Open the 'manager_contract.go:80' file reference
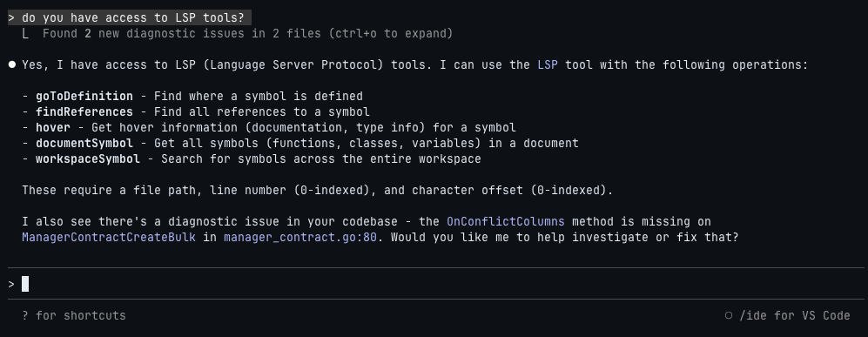This screenshot has height=337, width=868. pos(300,238)
